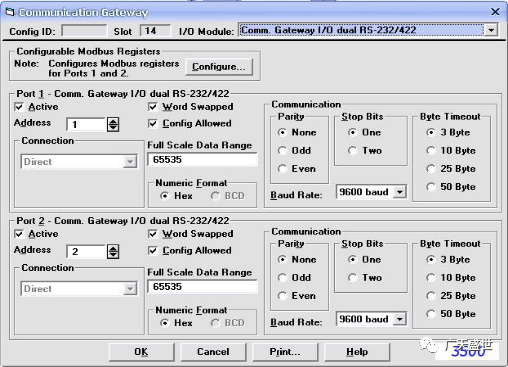Select Hex numeric format for Port 2
Screen dimensions: 508x367
point(164,323)
